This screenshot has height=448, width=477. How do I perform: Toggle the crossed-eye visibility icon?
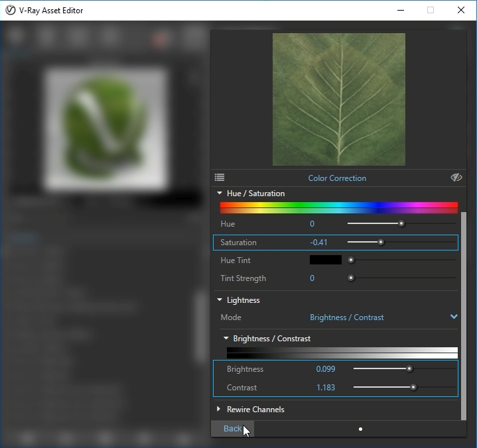[x=456, y=178]
